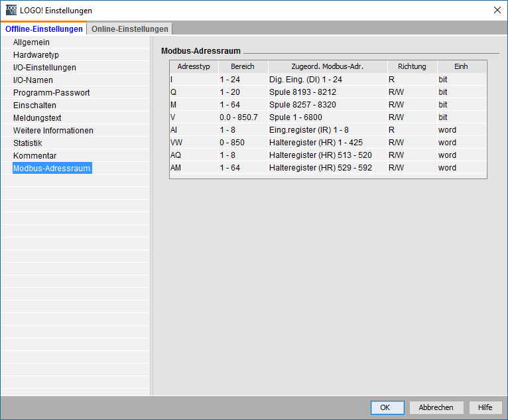Viewport: 508px width, 420px height.
Task: Select the Einschalten entry
Action: click(x=34, y=105)
